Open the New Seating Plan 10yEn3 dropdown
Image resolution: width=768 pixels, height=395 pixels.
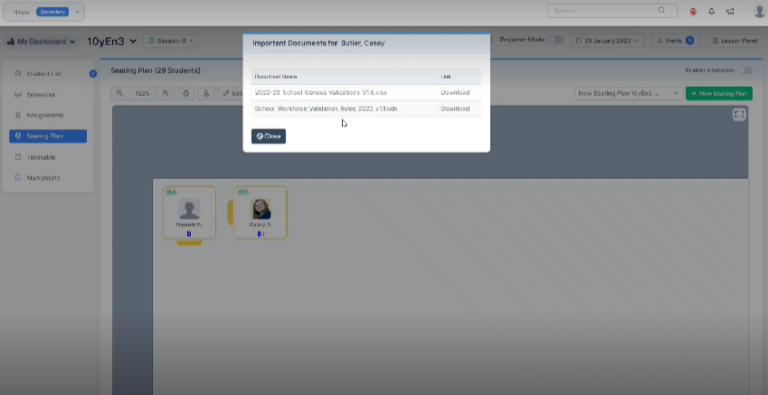coord(628,93)
